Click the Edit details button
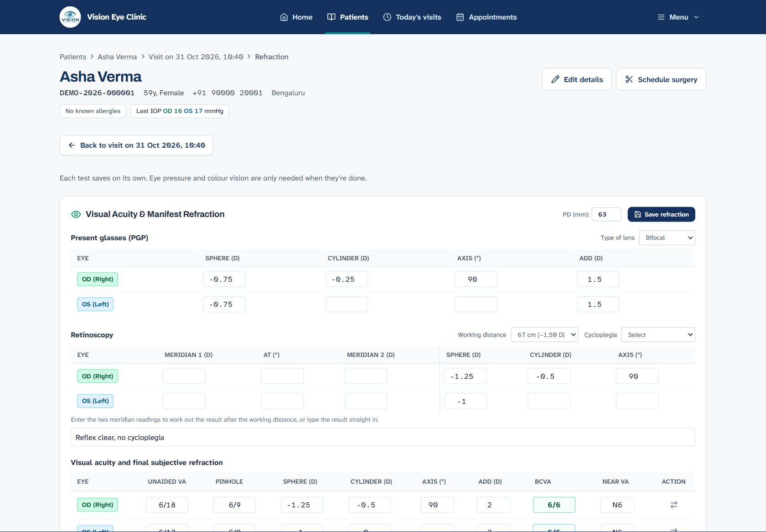The height and width of the screenshot is (532, 766). pyautogui.click(x=577, y=79)
